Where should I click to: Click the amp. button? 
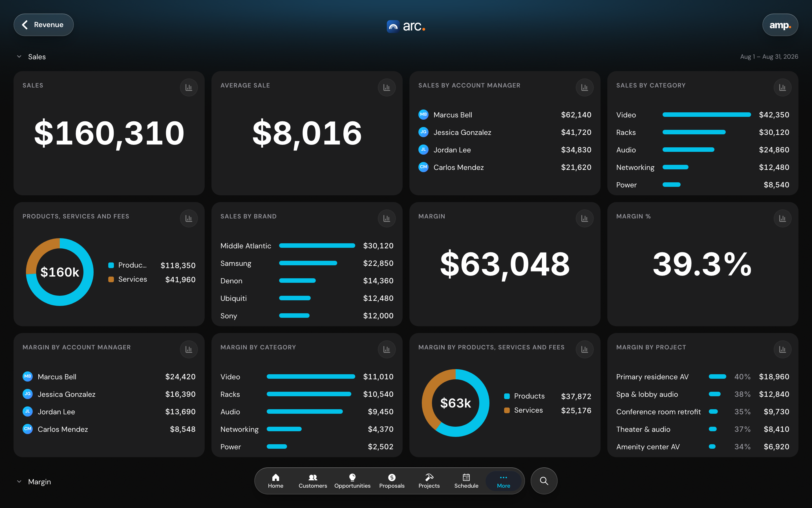point(780,25)
